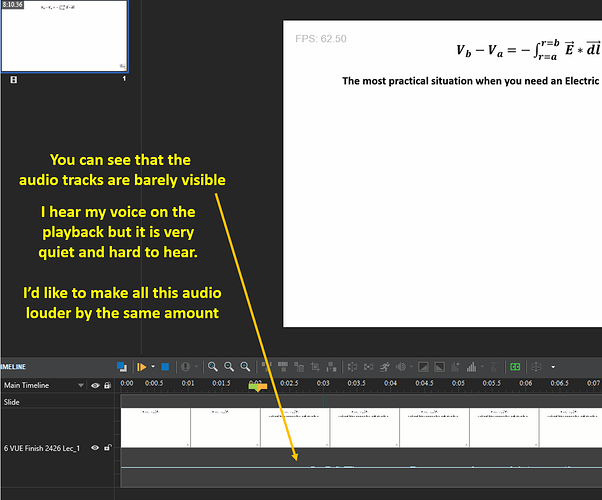Click the zoom in magnifier icon

point(213,367)
